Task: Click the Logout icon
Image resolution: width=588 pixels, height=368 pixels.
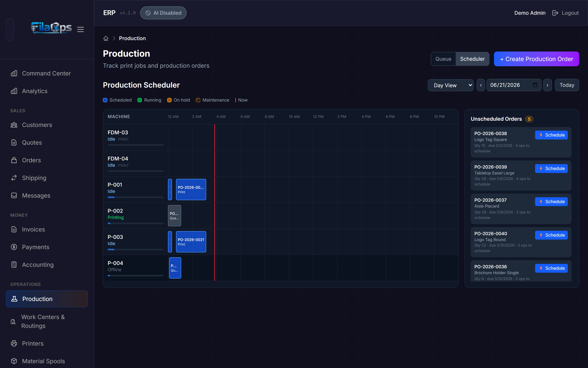Action: point(555,13)
